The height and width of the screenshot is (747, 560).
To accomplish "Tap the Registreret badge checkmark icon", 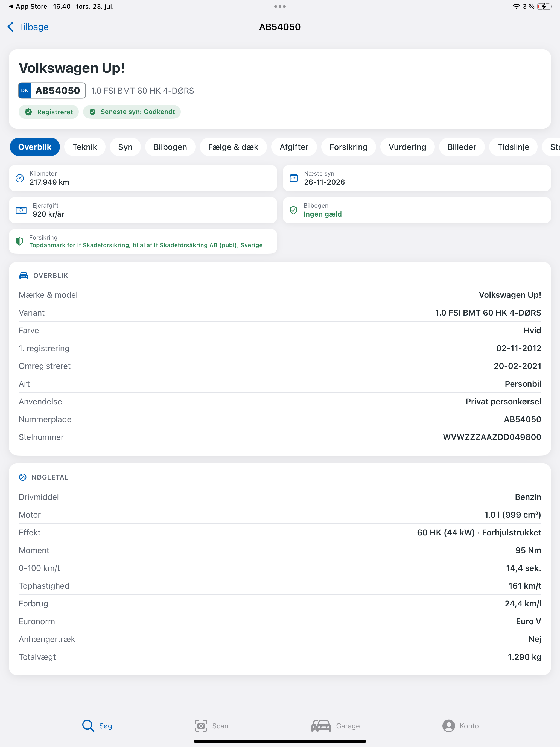I will click(28, 112).
